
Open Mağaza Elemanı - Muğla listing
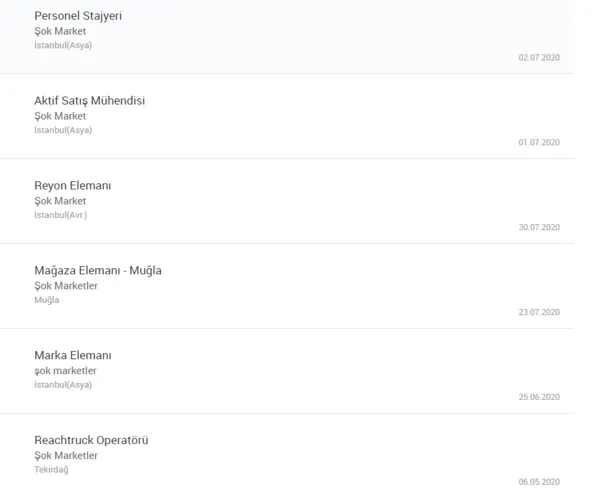click(98, 271)
